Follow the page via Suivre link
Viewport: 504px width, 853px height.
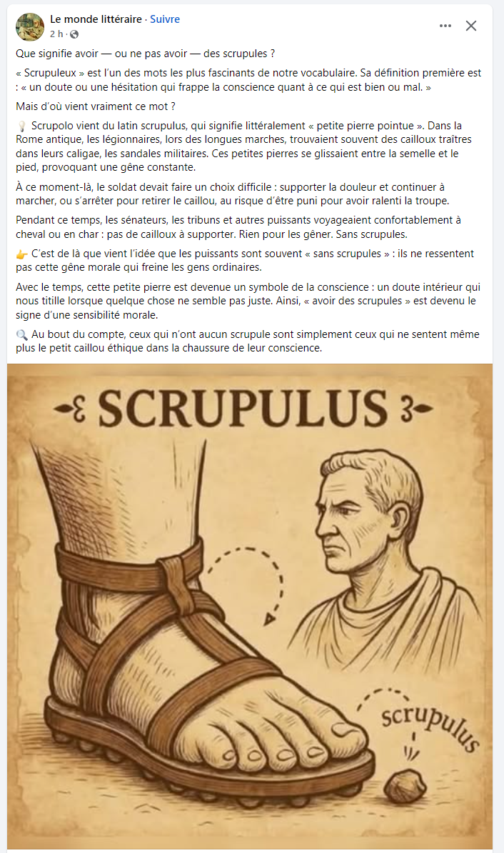pos(165,19)
